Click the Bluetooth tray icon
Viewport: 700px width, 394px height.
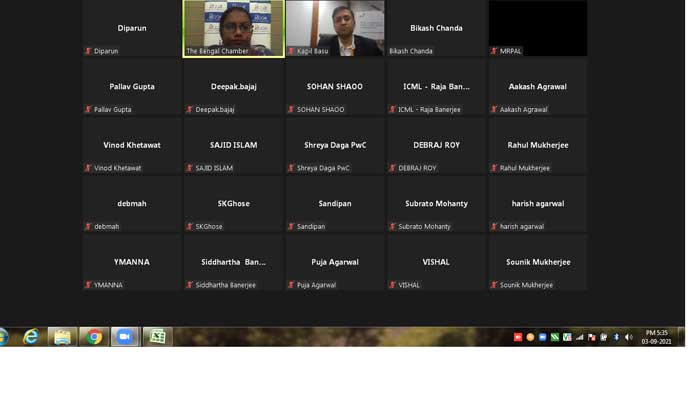point(616,337)
